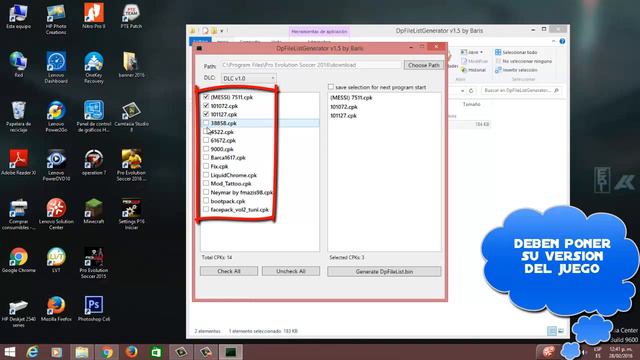The image size is (640, 360).
Task: Open the Archivo tab in Explorer
Action: (200, 41)
